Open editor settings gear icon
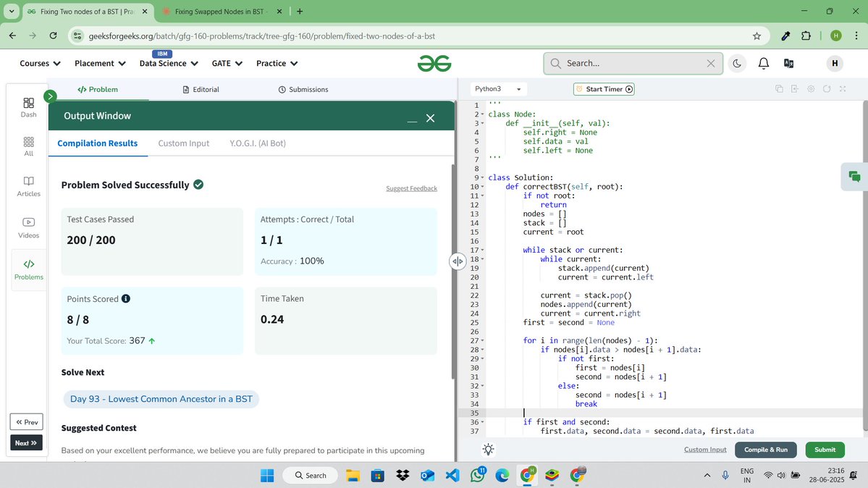The image size is (868, 488). [811, 88]
